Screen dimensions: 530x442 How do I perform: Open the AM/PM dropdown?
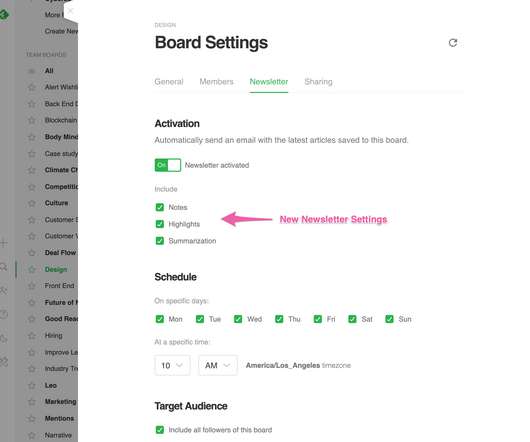point(218,365)
